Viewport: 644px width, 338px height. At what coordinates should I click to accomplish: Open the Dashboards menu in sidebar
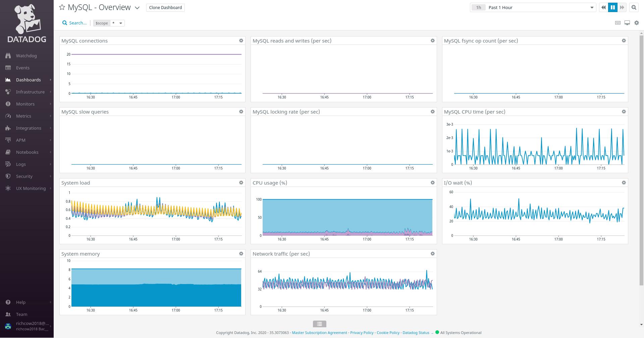pos(28,80)
